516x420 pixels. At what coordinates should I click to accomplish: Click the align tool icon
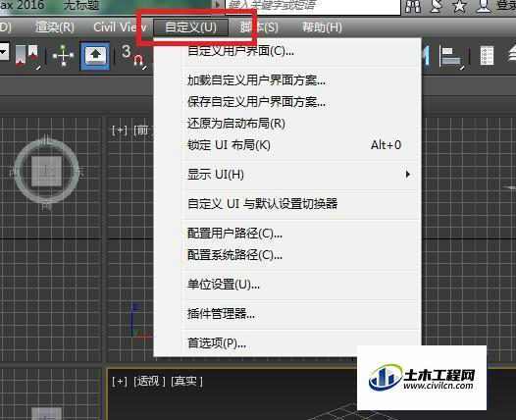pyautogui.click(x=451, y=57)
